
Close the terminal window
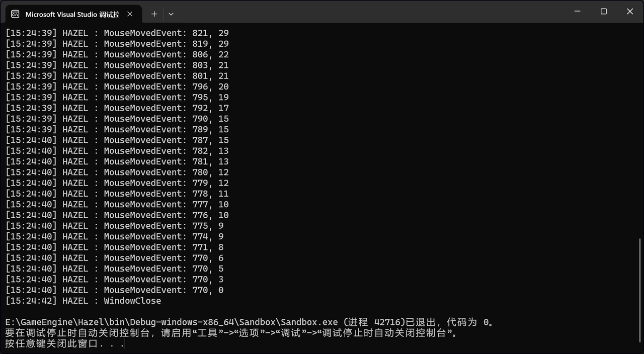pos(630,12)
